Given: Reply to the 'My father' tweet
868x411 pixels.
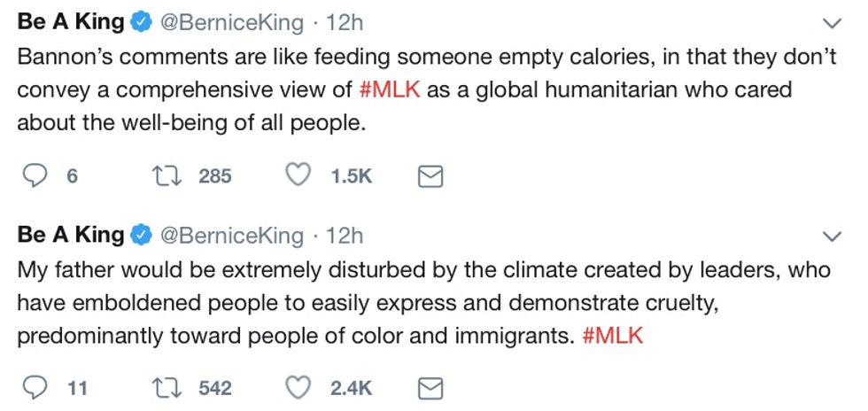Looking at the screenshot, I should pyautogui.click(x=34, y=387).
